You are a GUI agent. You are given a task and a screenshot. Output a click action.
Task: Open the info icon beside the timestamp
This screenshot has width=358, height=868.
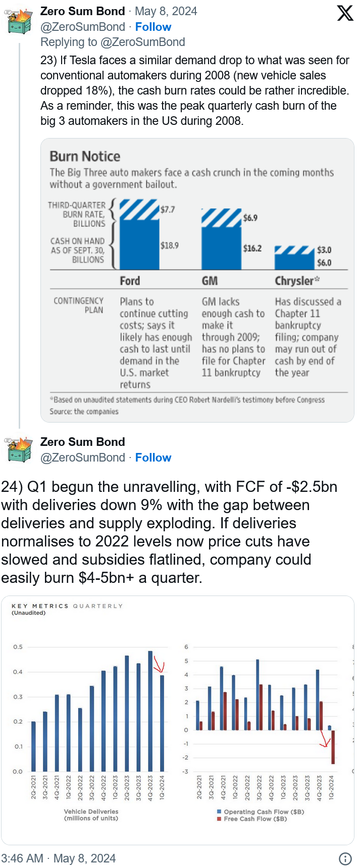[x=345, y=858]
